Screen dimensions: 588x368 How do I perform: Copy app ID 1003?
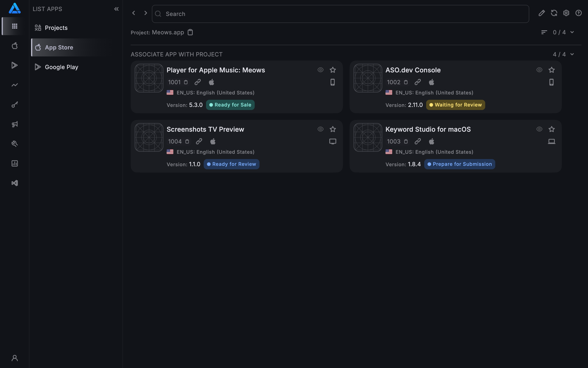pos(406,141)
